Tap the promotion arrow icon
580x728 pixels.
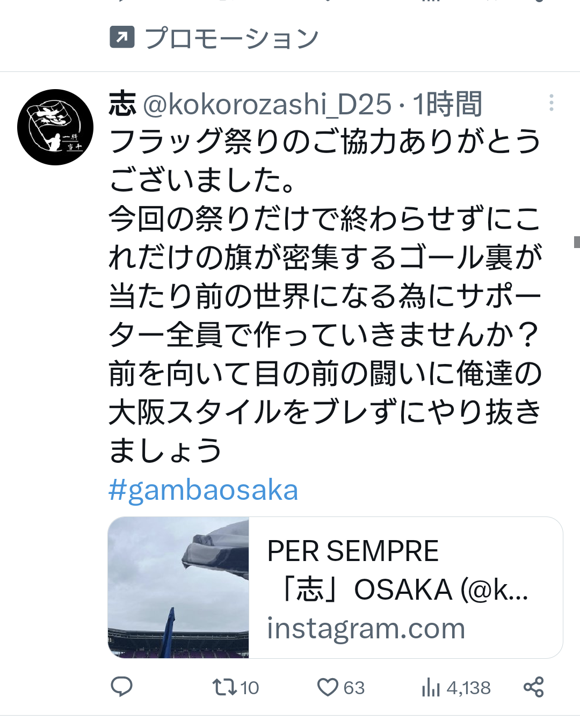tap(122, 37)
